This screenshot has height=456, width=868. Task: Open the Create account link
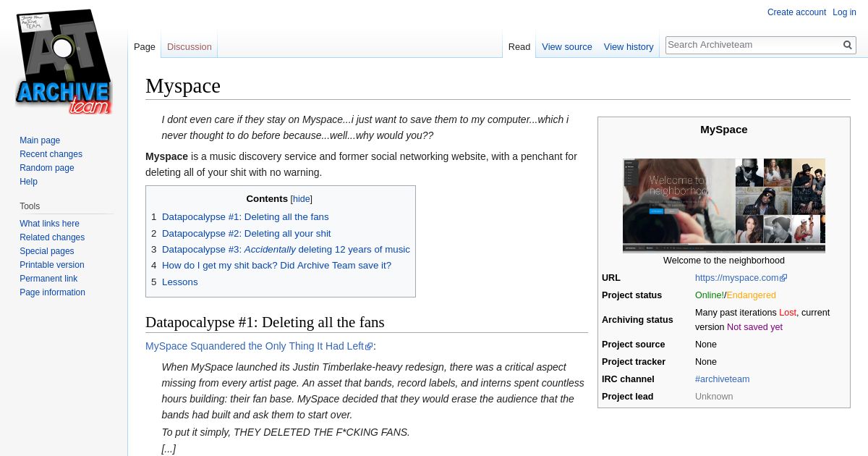pyautogui.click(x=796, y=12)
